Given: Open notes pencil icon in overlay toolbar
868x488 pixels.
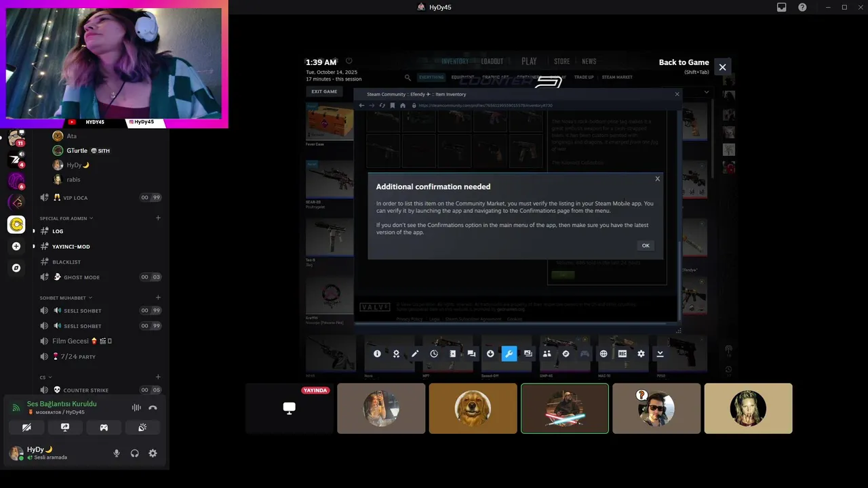Looking at the screenshot, I should tap(415, 354).
